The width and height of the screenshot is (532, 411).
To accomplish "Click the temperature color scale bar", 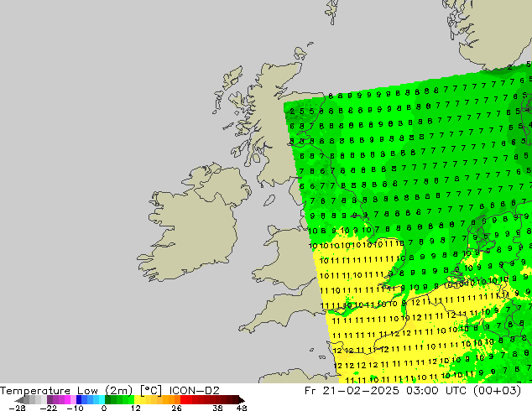I will click(129, 399).
